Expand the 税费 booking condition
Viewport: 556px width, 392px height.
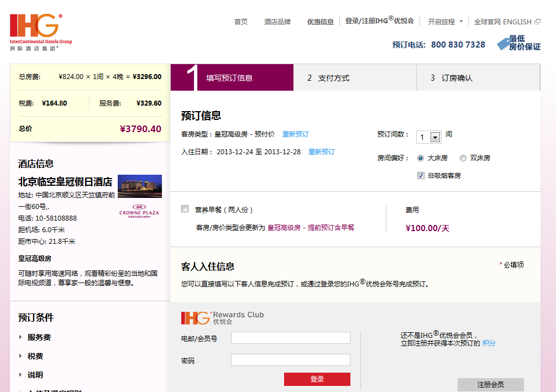point(31,356)
